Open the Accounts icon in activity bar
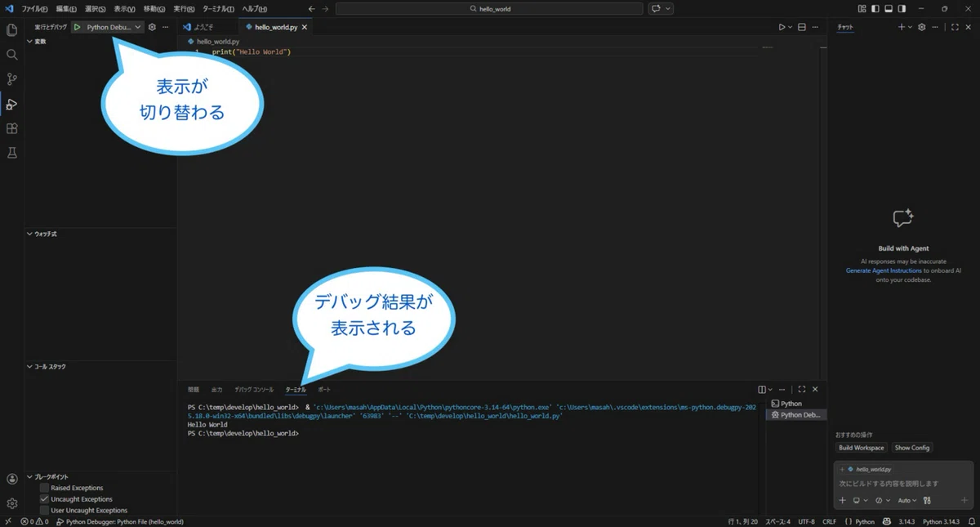The image size is (980, 527). (11, 480)
